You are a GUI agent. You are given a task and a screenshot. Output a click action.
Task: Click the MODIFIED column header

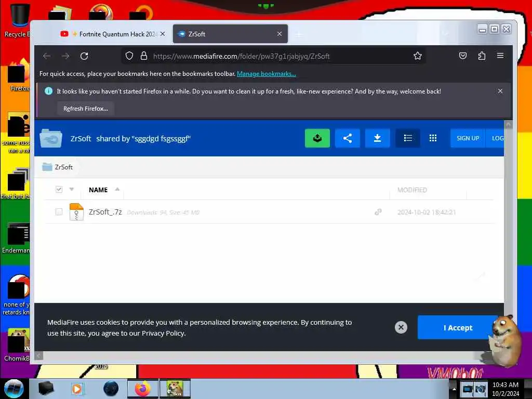412,190
